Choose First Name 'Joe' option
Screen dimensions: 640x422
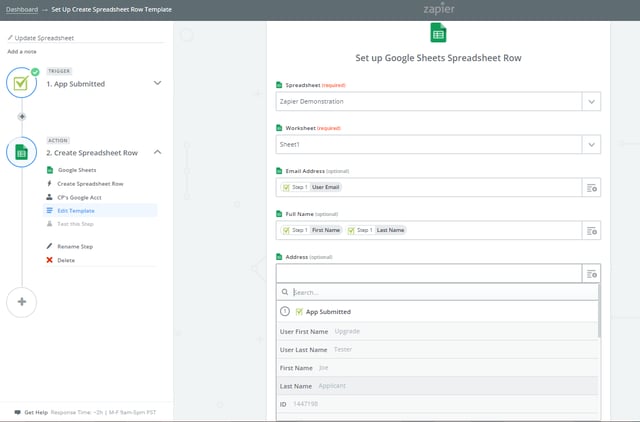[x=438, y=368]
